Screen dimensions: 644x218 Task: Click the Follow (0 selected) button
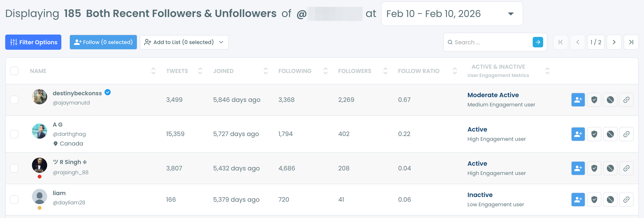click(103, 42)
